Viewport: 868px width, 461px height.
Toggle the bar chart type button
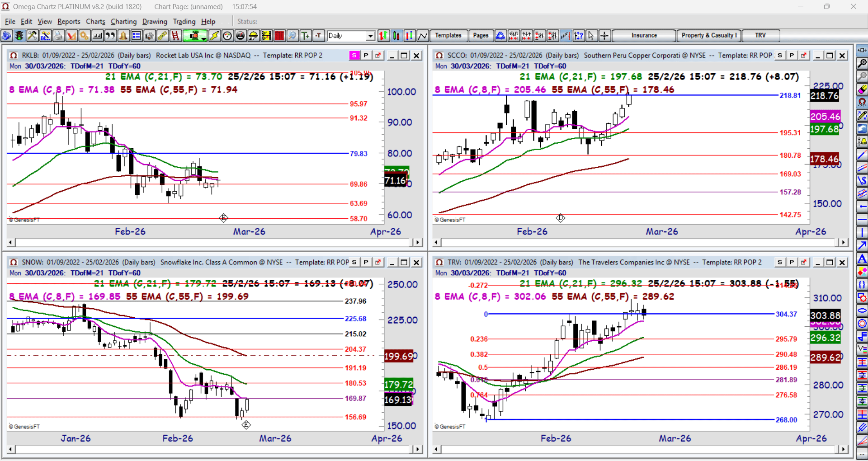click(383, 36)
